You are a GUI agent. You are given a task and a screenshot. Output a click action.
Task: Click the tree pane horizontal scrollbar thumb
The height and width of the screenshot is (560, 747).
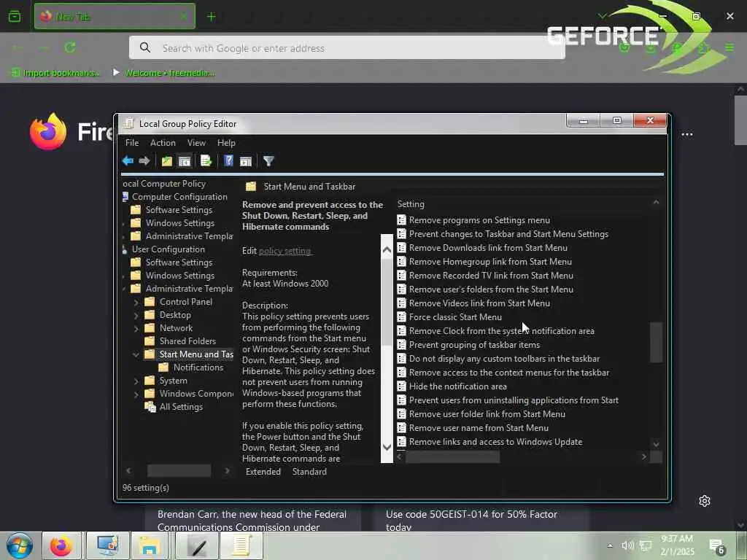pyautogui.click(x=179, y=471)
